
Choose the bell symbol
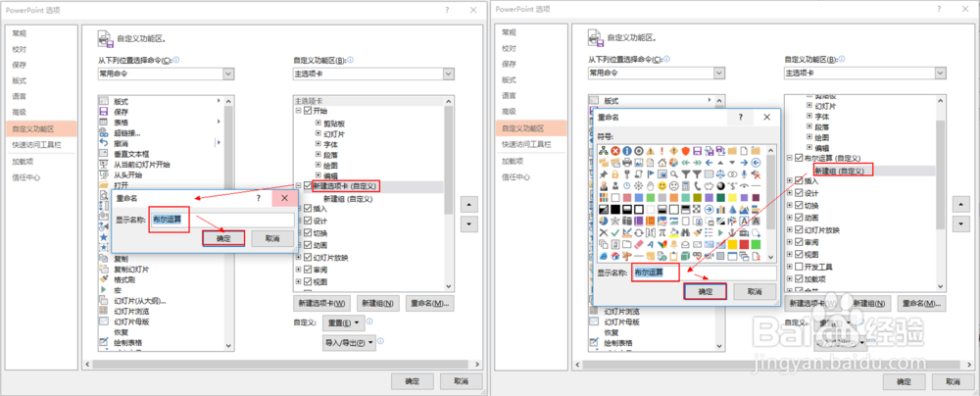674,244
